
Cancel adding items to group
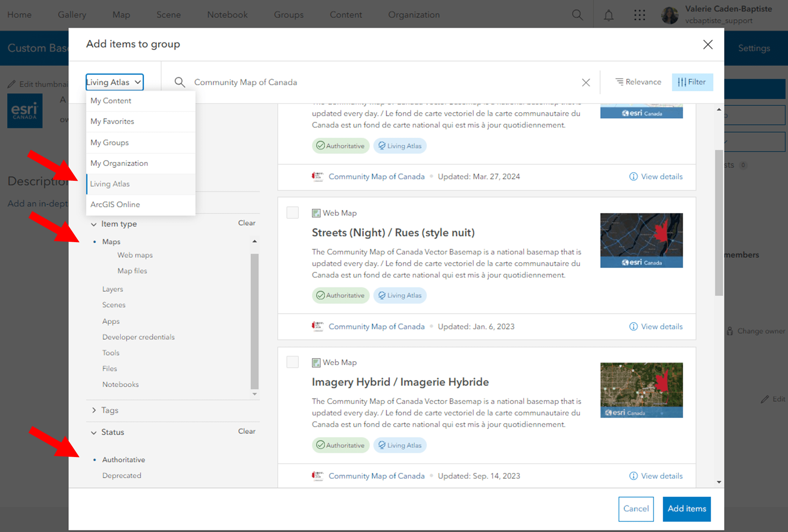click(636, 509)
